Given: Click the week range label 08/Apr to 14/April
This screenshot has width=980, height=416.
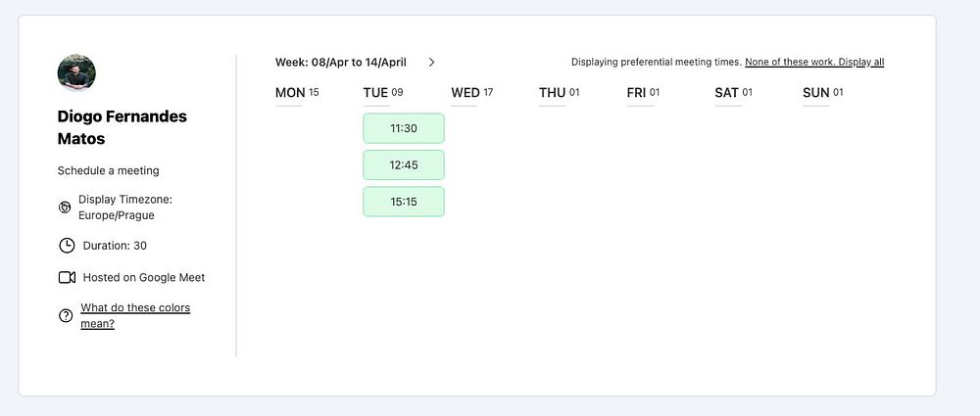Looking at the screenshot, I should click(341, 62).
